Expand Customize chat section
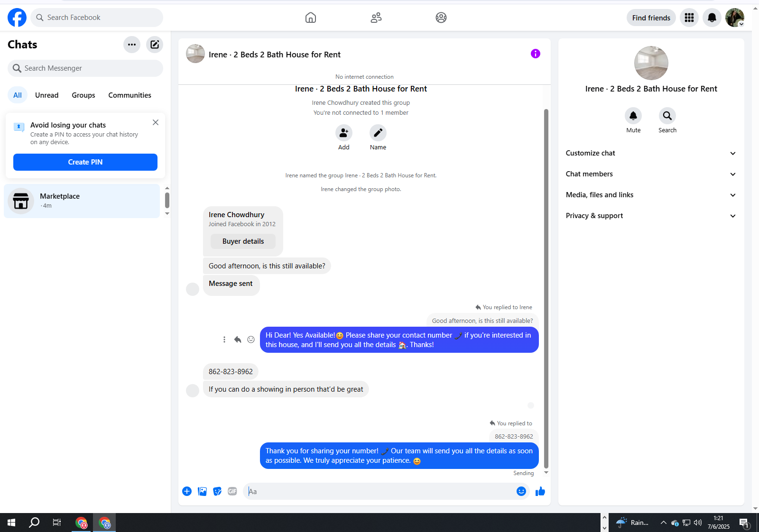 (651, 153)
